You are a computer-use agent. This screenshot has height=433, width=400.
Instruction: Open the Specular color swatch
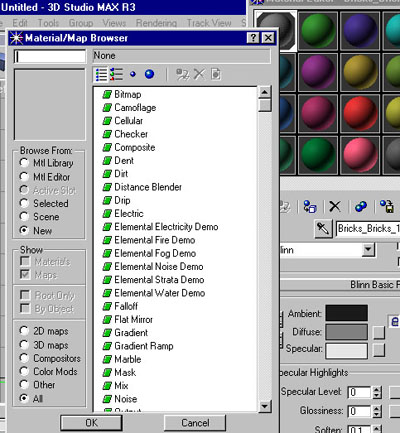point(347,350)
